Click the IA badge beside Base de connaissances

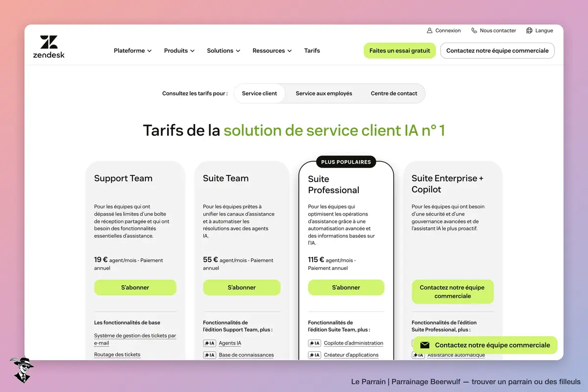point(209,355)
